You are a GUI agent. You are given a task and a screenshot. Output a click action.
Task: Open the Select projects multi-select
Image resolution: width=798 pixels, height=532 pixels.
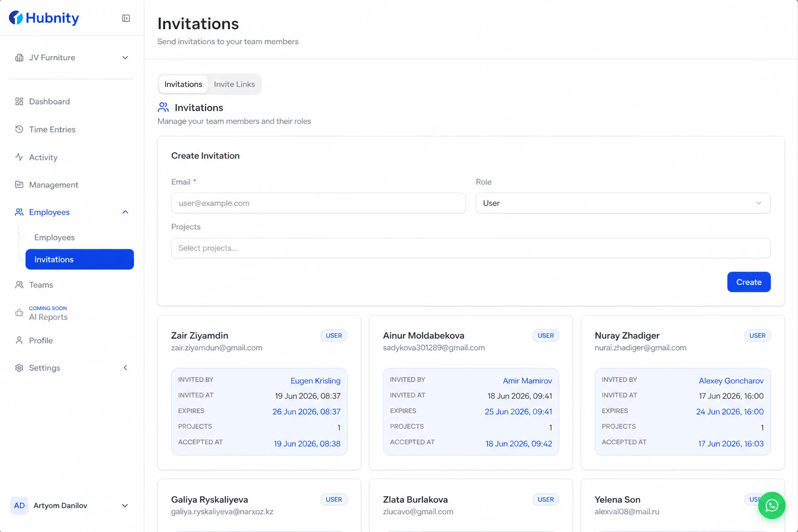point(471,248)
